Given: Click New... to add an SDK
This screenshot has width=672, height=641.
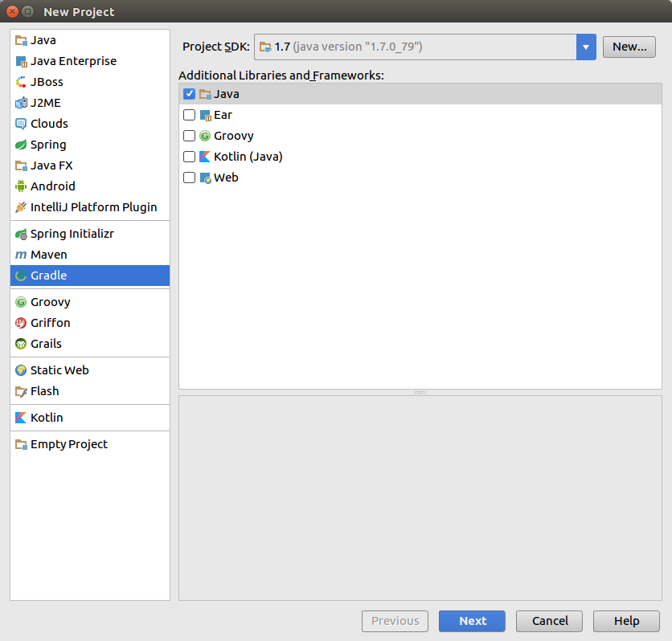Looking at the screenshot, I should click(x=629, y=47).
